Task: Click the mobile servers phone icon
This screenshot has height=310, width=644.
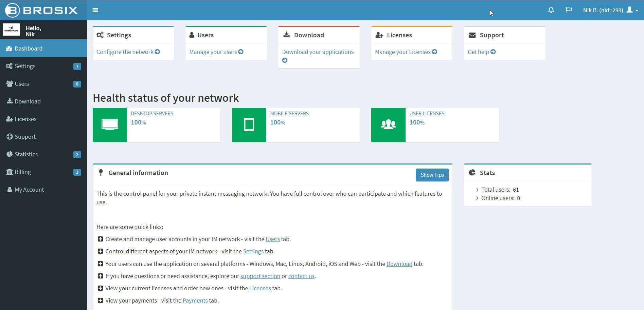Action: coord(249,124)
